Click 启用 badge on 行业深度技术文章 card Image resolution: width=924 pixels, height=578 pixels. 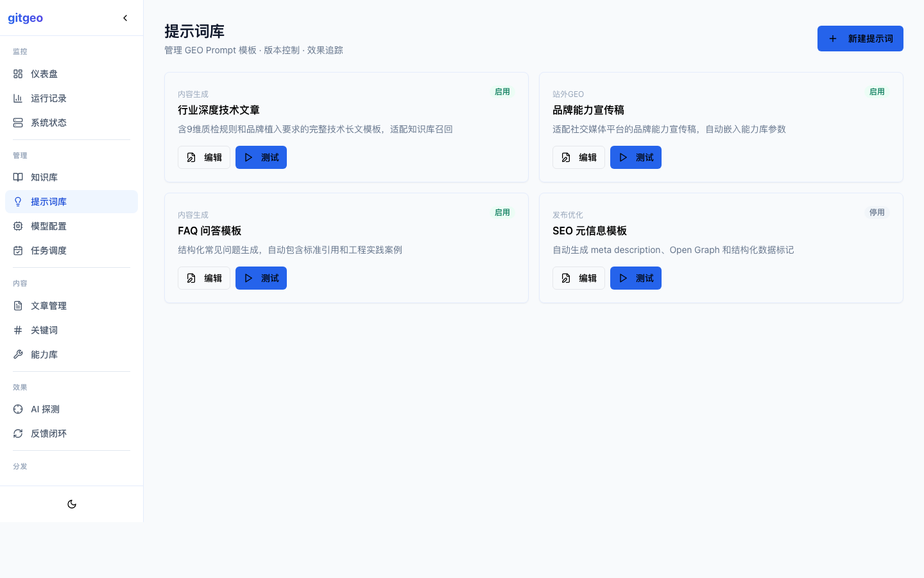point(502,92)
